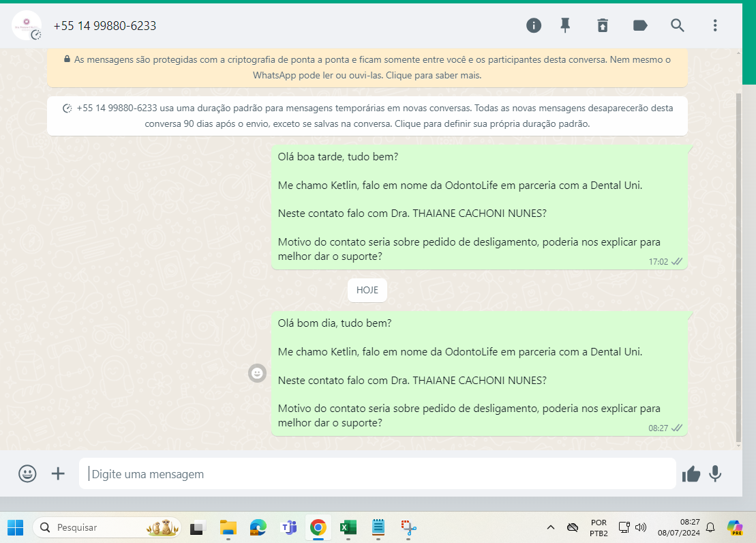Change keyboard language POR PTB2

(599, 527)
